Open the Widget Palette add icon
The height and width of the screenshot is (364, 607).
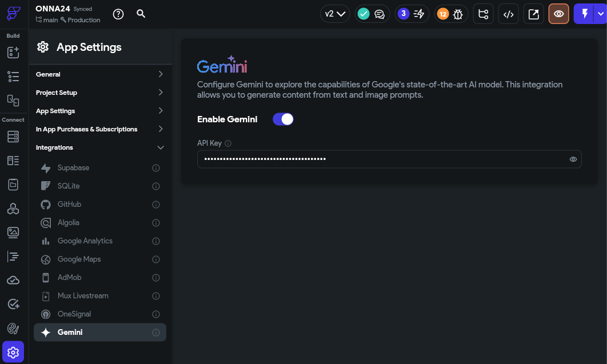click(x=13, y=52)
